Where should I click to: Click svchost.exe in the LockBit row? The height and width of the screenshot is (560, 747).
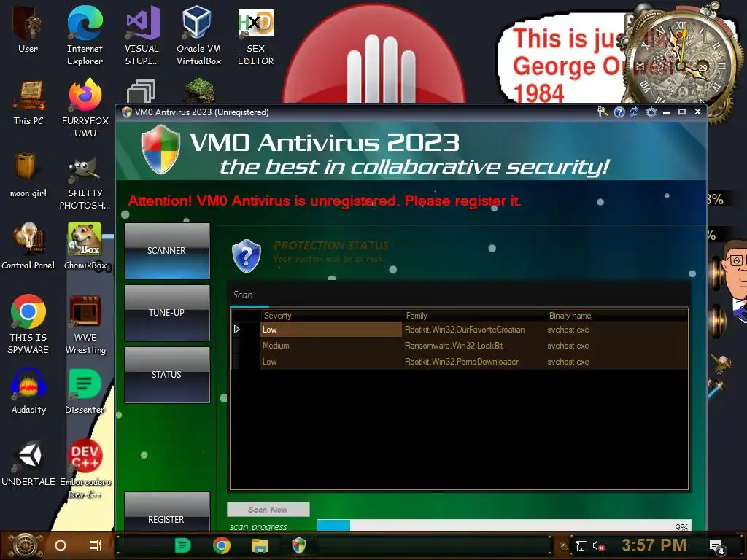click(568, 346)
